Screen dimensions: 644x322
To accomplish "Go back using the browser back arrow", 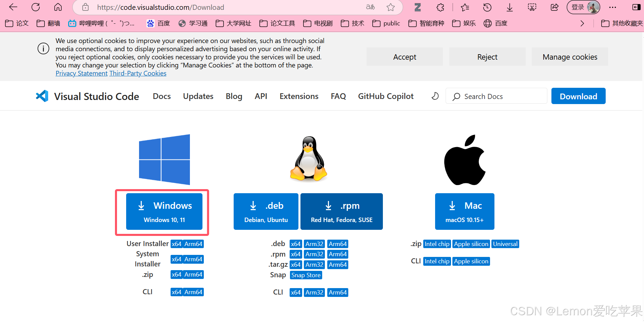I will click(x=13, y=7).
